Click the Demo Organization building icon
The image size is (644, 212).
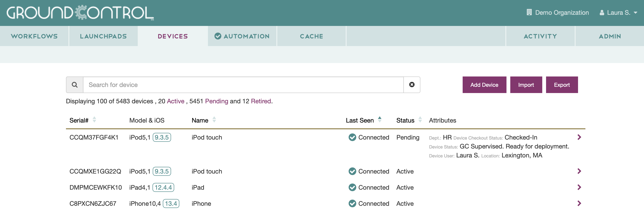(x=529, y=12)
